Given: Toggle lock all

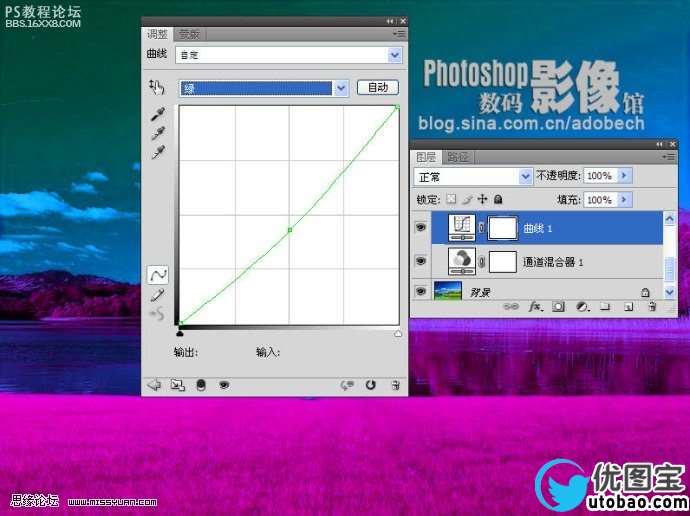Looking at the screenshot, I should pyautogui.click(x=498, y=199).
